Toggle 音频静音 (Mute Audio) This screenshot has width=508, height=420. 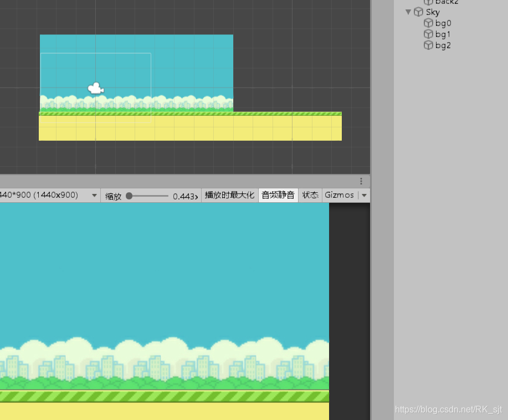tap(278, 195)
